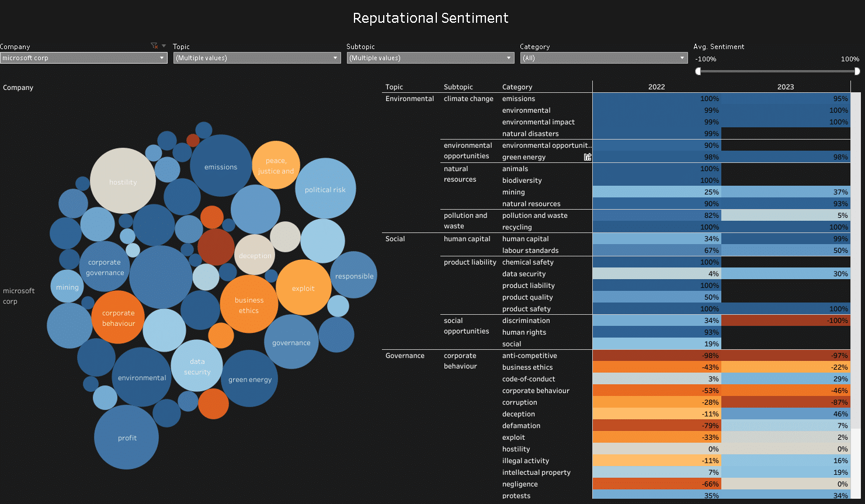Image resolution: width=865 pixels, height=504 pixels.
Task: Select the deception bubble
Action: click(x=255, y=255)
